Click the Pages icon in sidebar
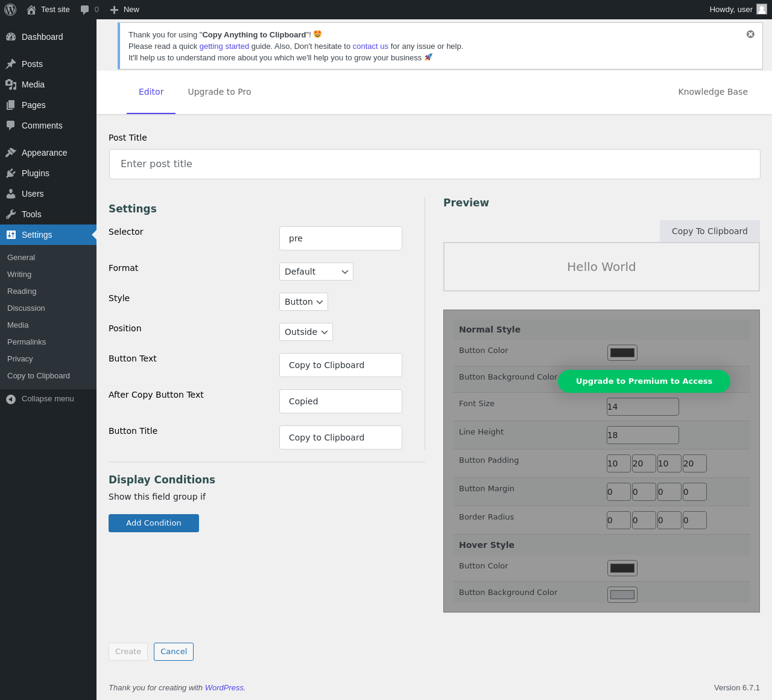This screenshot has width=772, height=700. (x=11, y=105)
